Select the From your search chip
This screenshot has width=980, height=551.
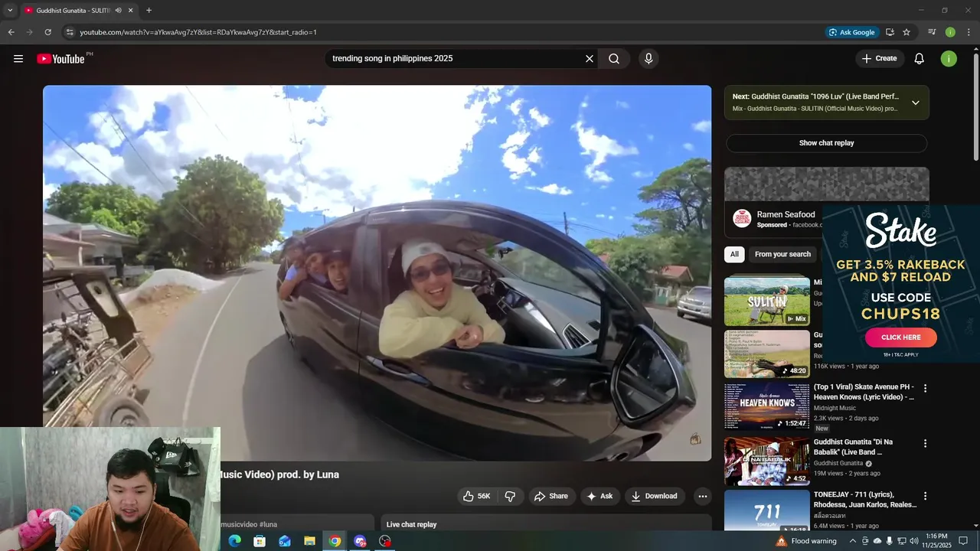782,254
